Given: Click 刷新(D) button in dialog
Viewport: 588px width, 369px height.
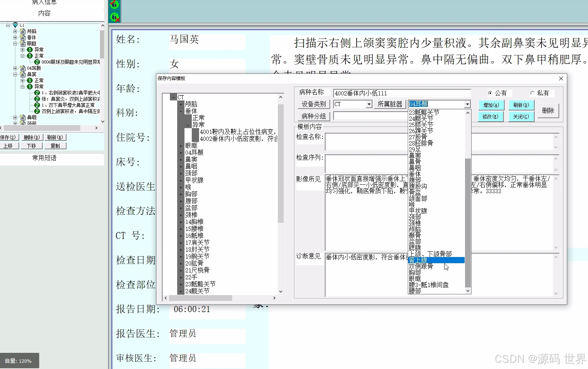Looking at the screenshot, I should [521, 105].
